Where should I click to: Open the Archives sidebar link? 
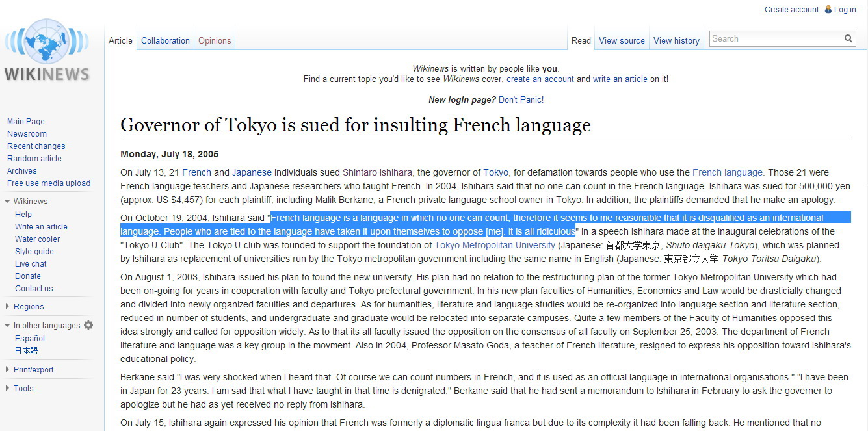[22, 171]
